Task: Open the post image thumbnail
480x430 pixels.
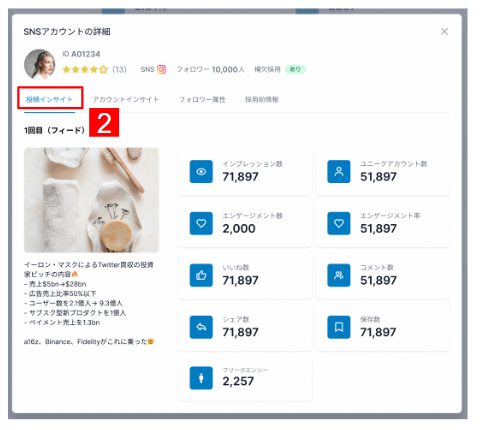Action: click(91, 200)
